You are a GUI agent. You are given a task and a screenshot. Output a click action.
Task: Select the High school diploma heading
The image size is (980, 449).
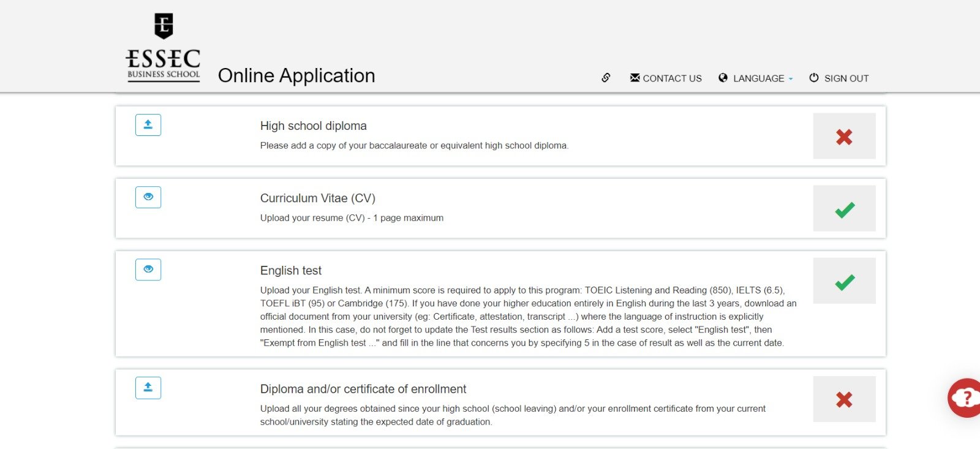(x=313, y=126)
